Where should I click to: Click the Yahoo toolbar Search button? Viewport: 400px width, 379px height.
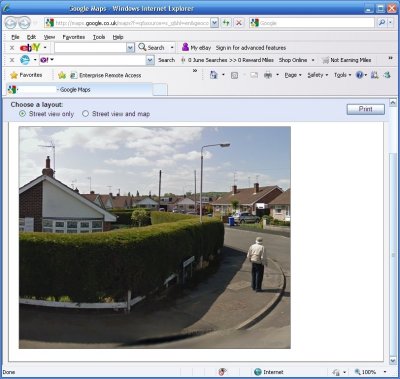[166, 60]
